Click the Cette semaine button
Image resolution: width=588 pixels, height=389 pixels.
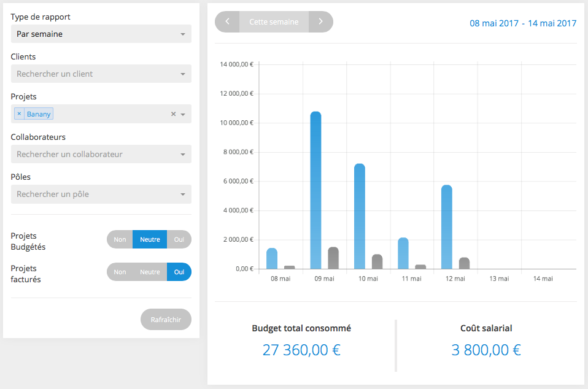click(x=274, y=21)
